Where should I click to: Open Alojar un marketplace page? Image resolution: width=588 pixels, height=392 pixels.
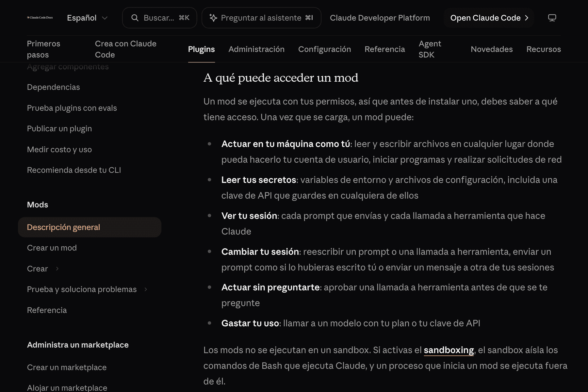click(x=67, y=388)
